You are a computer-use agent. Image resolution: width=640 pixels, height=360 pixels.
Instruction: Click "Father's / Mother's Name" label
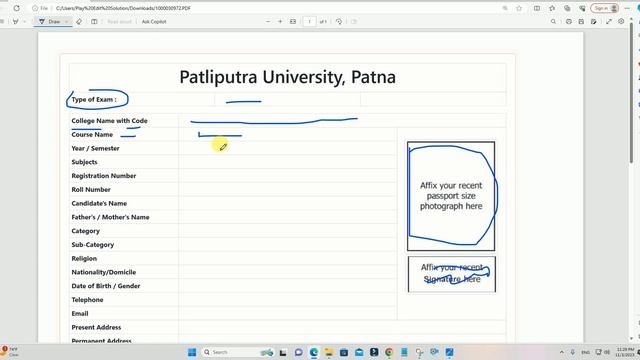[110, 217]
